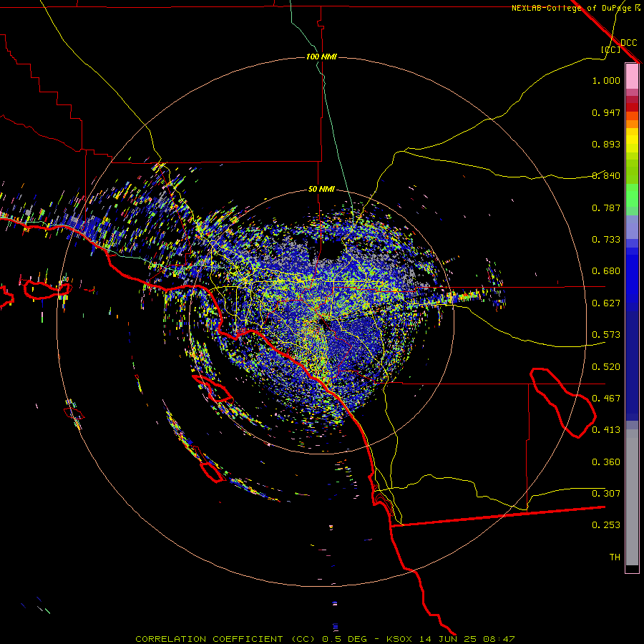Click the 0.413 color scale label
The width and height of the screenshot is (644, 644).
[606, 430]
